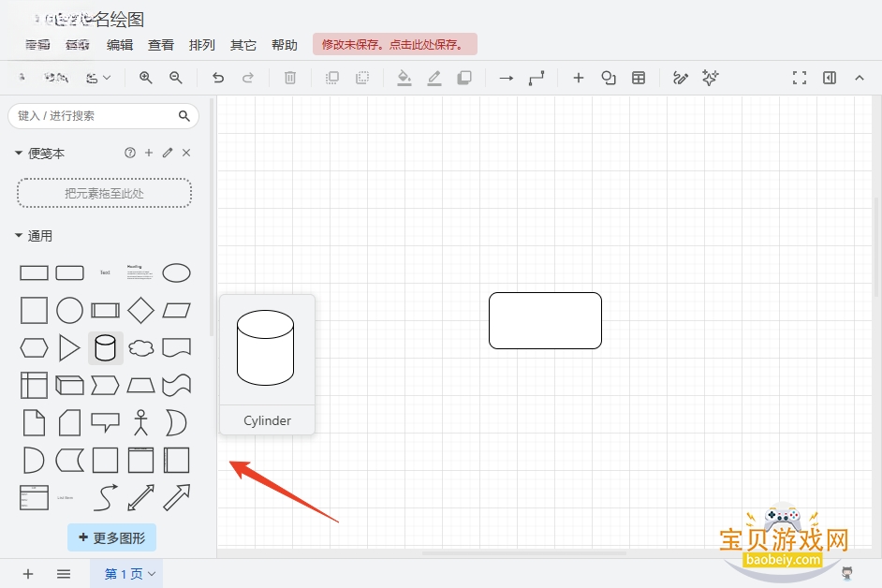This screenshot has height=588, width=882.
Task: Open the 排列 menu
Action: pyautogui.click(x=202, y=45)
